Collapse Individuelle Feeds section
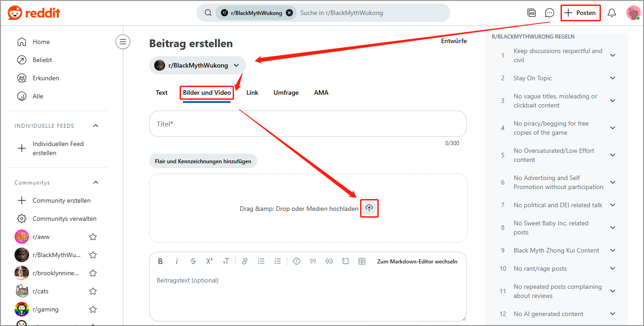Viewport: 644px width, 326px height. [x=96, y=126]
